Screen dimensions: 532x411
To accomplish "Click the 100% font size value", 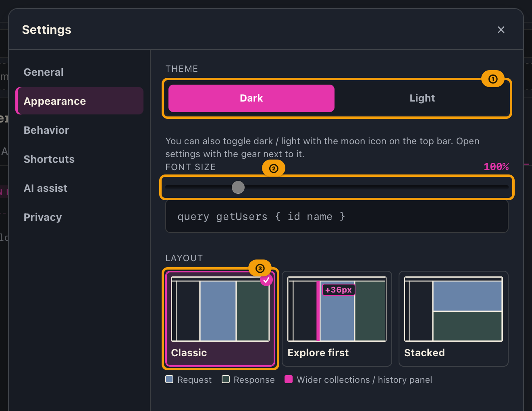I will tap(496, 167).
